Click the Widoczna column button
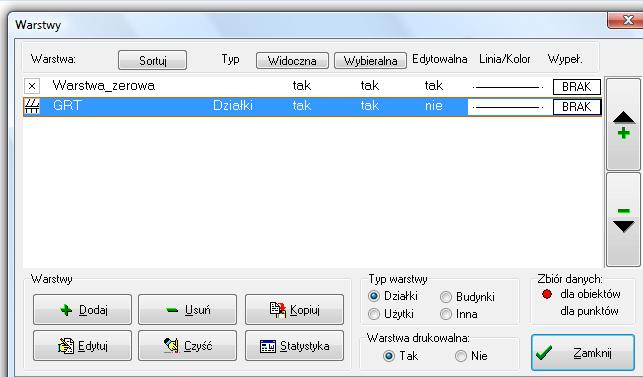The height and width of the screenshot is (377, 643). coord(292,61)
